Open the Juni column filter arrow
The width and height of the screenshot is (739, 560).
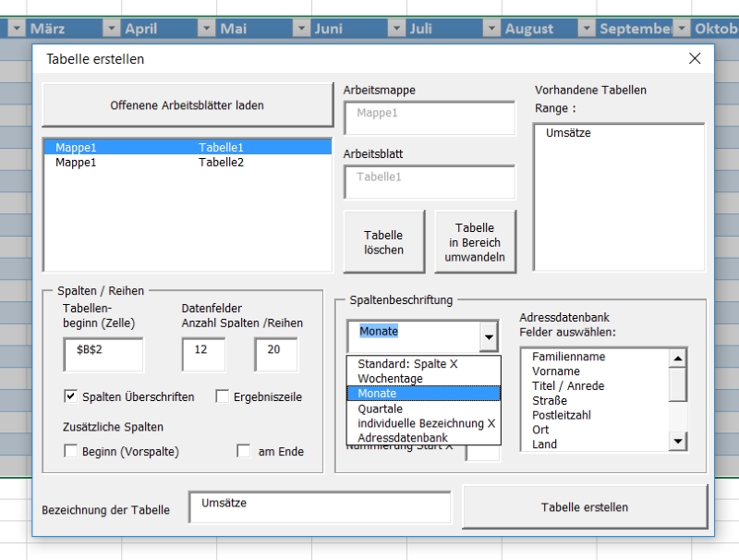[300, 29]
